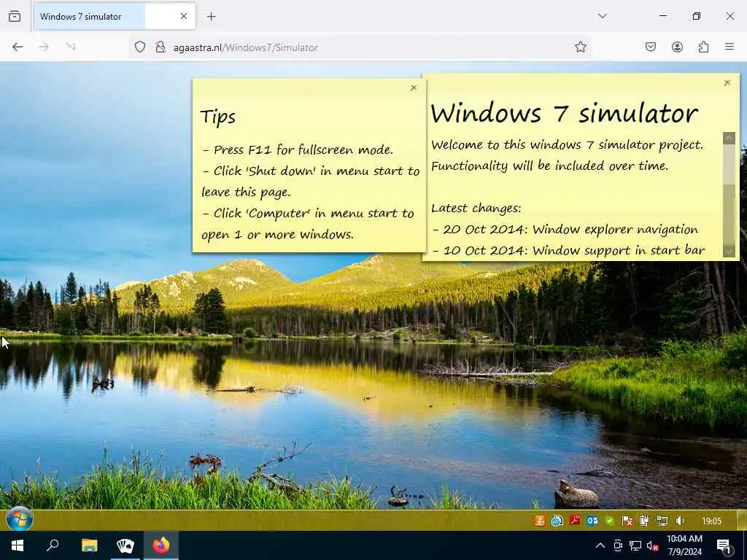Click the Show desktop strip in simulator taskbar
The width and height of the screenshot is (747, 560).
point(741,520)
